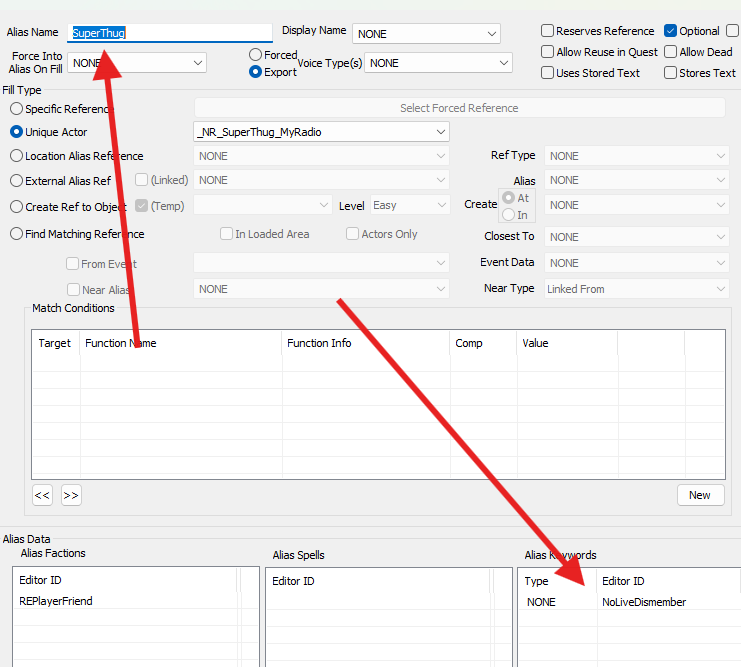Click the Function Info column header
The width and height of the screenshot is (741, 667).
pyautogui.click(x=366, y=343)
